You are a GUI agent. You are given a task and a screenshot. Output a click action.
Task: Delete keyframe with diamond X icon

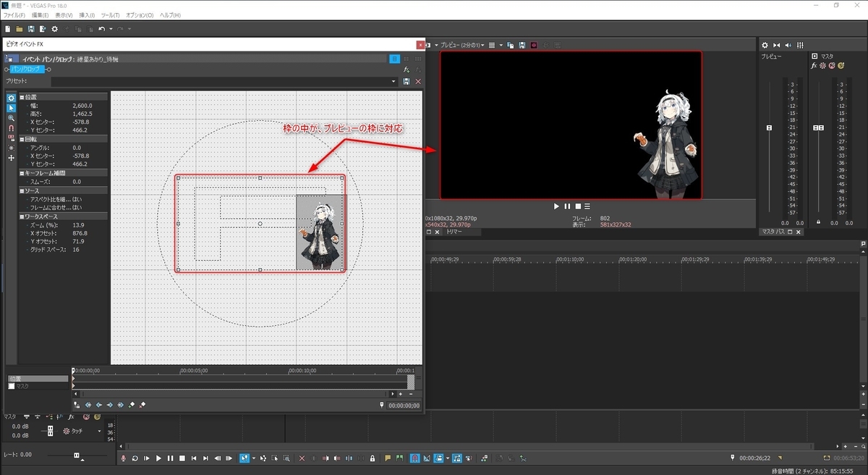[x=142, y=405]
